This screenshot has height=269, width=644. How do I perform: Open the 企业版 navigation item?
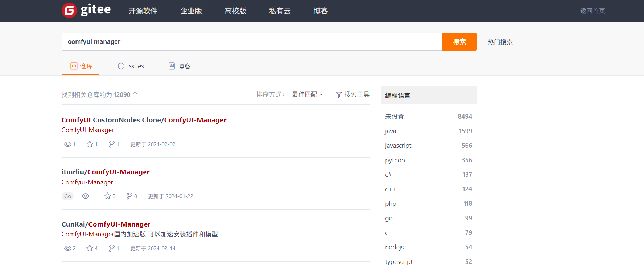[x=191, y=11]
